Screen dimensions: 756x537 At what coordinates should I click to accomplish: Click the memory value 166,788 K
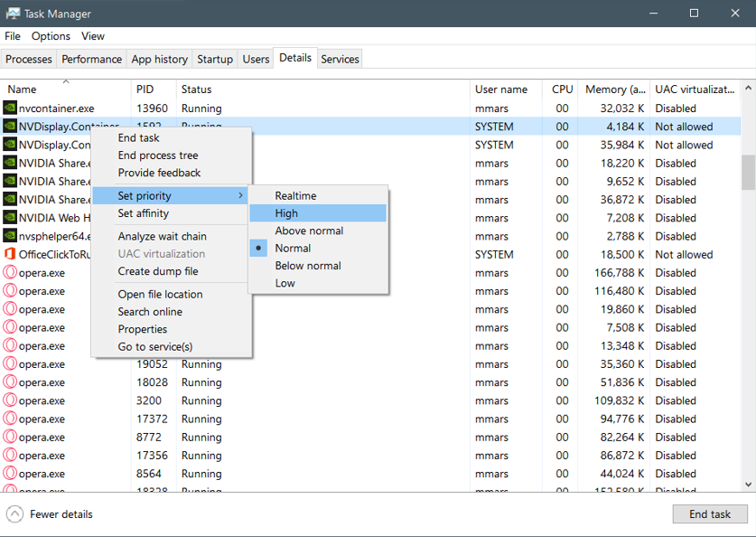coord(619,273)
